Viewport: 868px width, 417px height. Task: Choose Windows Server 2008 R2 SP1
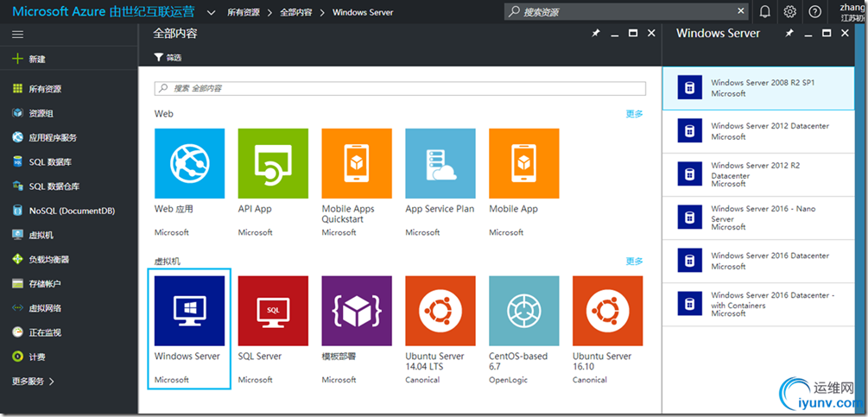tap(758, 88)
